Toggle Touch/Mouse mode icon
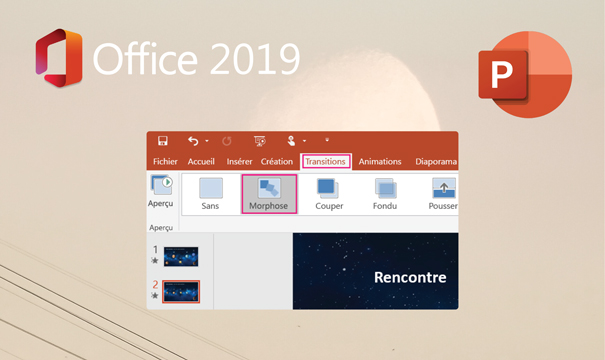This screenshot has height=360, width=605. [291, 141]
